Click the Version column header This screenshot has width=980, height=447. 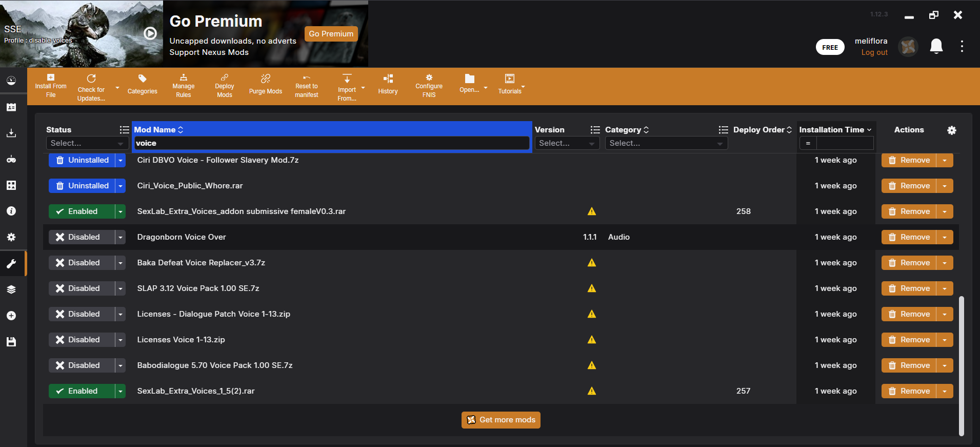point(549,130)
